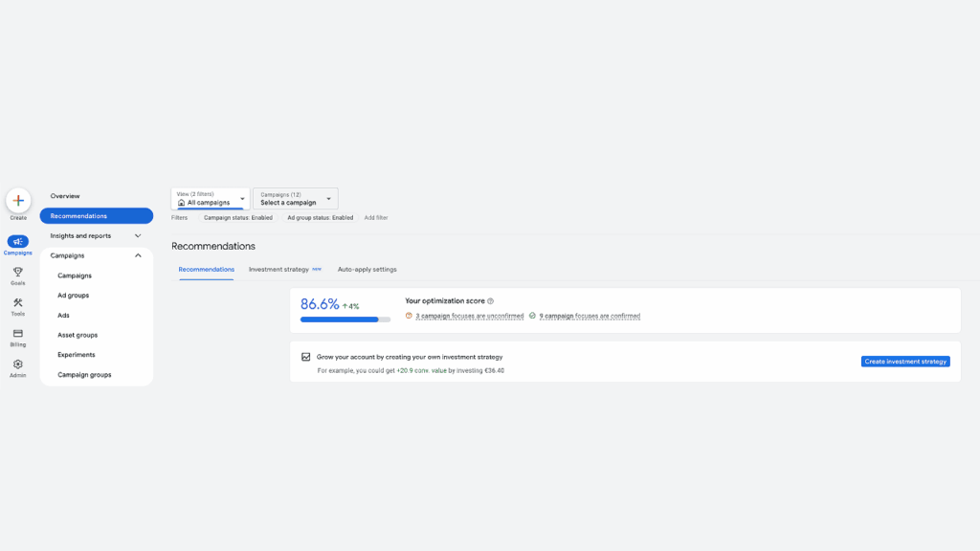The image size is (980, 551).
Task: Open the Billing card icon
Action: click(17, 334)
